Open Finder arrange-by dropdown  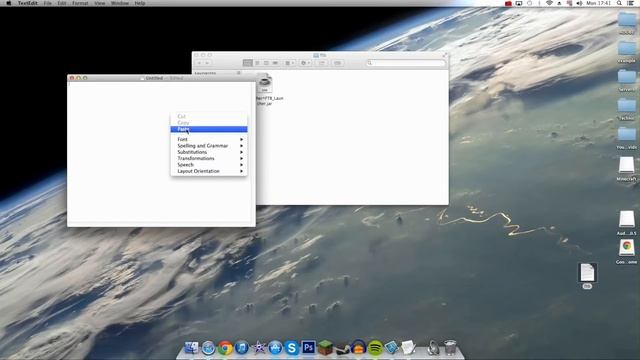click(290, 63)
